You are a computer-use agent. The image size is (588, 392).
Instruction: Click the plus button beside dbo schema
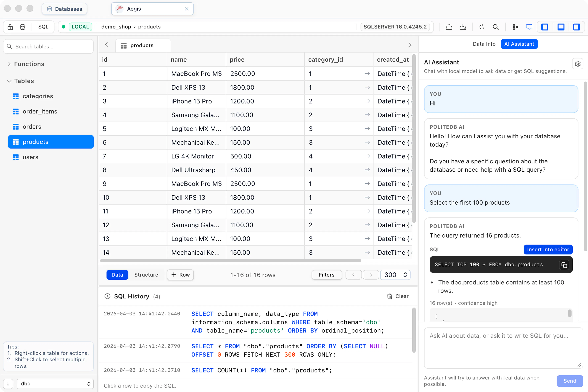tap(8, 384)
